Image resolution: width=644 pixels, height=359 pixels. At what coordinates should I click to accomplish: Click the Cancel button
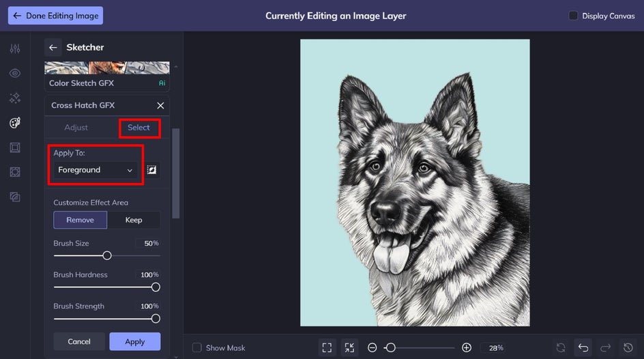(79, 342)
